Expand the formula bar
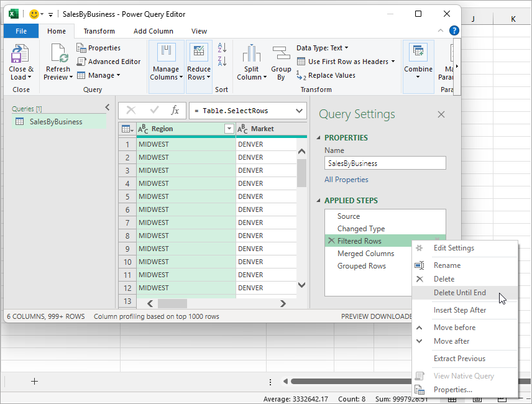The height and width of the screenshot is (404, 532). [299, 111]
